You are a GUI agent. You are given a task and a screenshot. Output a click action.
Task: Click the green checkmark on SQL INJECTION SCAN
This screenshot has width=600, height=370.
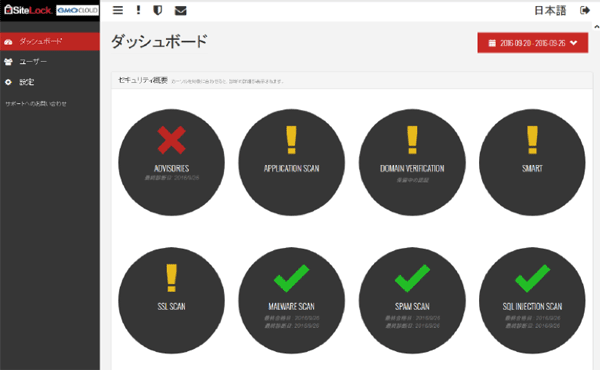pyautogui.click(x=532, y=278)
